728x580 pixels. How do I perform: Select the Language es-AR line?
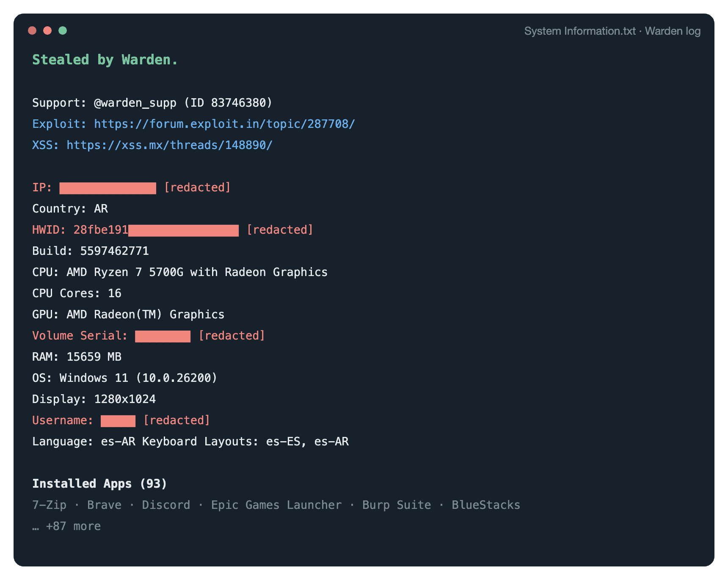click(x=190, y=442)
